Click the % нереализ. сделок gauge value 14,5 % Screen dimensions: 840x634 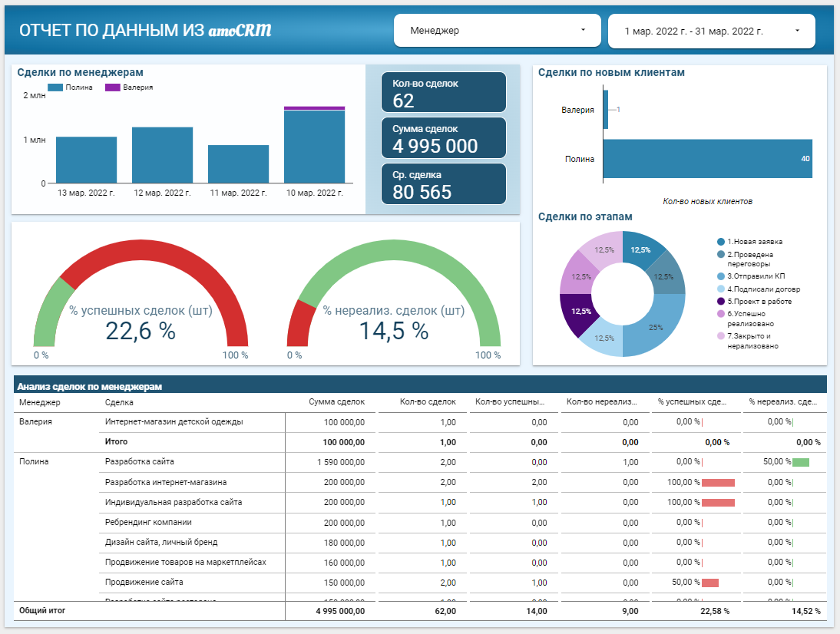(x=394, y=331)
